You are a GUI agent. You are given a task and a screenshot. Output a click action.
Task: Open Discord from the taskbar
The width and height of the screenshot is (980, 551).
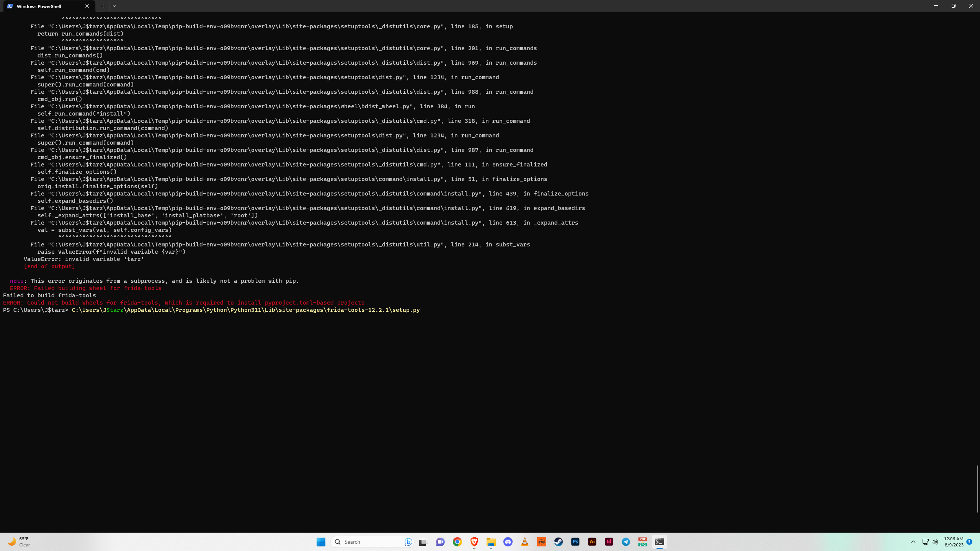[508, 542]
